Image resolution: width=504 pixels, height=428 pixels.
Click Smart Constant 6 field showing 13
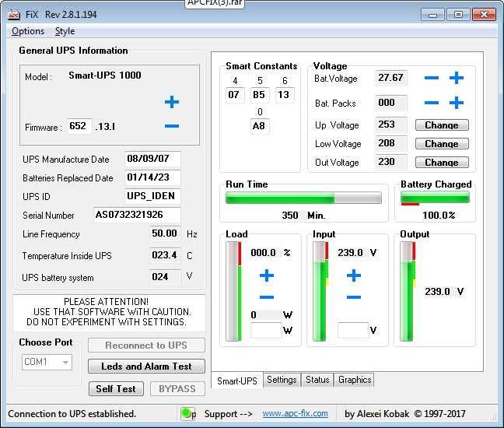click(285, 95)
